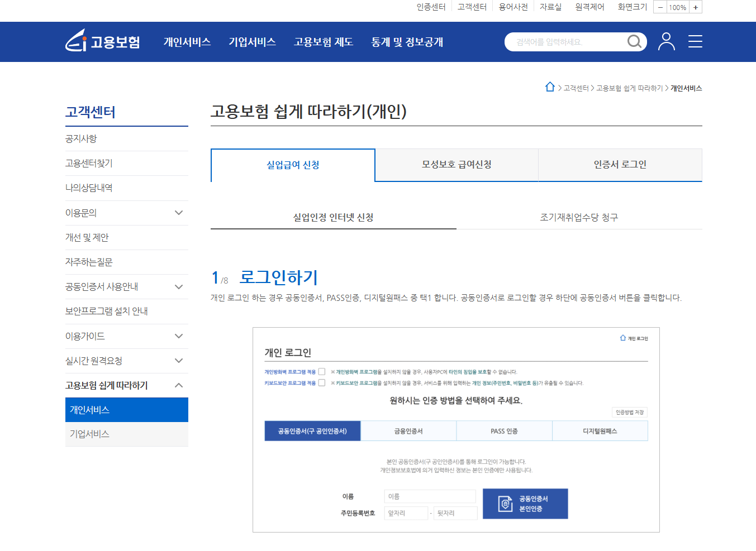Open 자주하는질문 in sidebar

(x=89, y=262)
